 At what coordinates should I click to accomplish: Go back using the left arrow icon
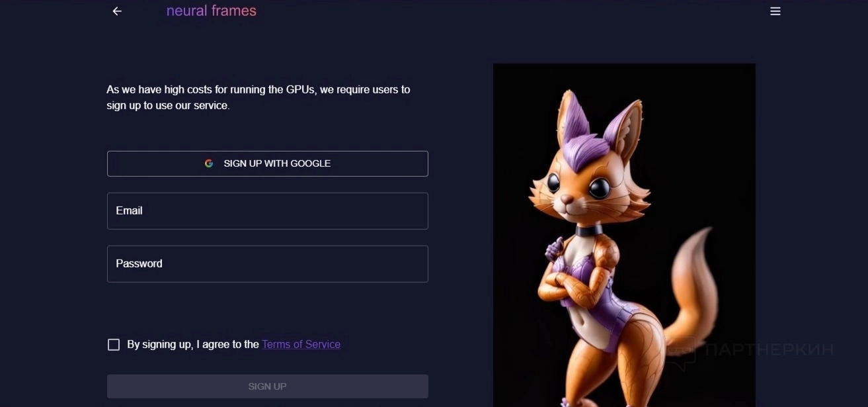pos(117,11)
